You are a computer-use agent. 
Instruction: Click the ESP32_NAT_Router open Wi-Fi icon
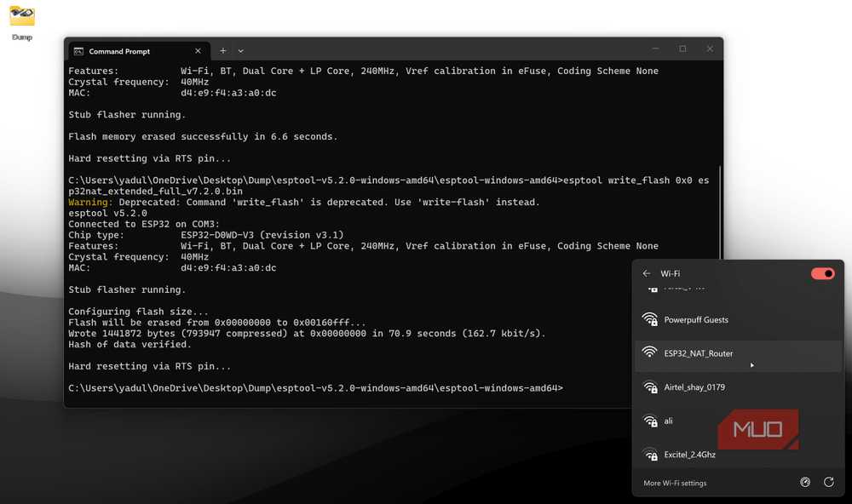649,352
